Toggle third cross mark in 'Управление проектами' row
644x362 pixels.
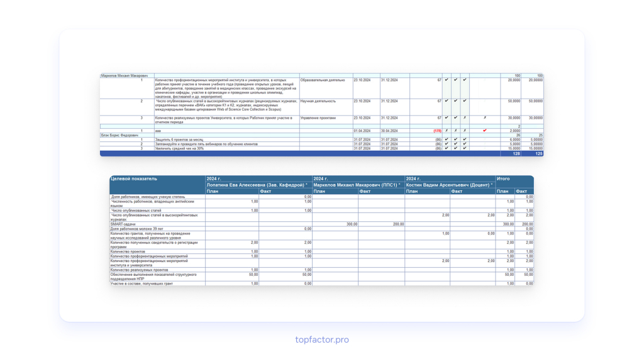pos(465,118)
